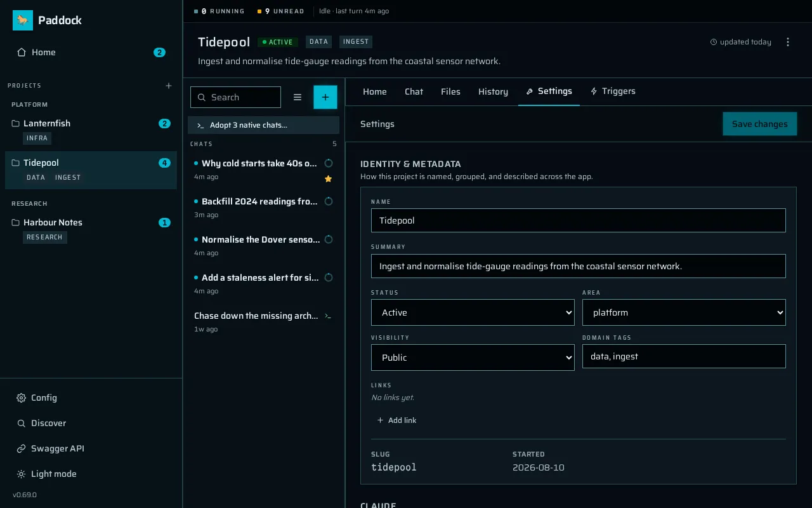This screenshot has height=508, width=812.
Task: Open chat 'Normalise the Dover sensor'
Action: tap(263, 246)
